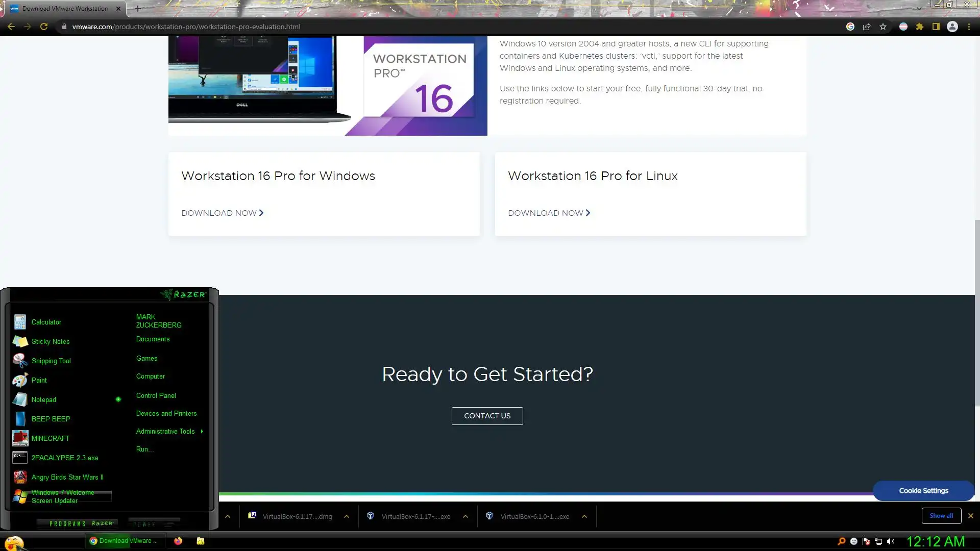Open the Chrome profile avatar
This screenshot has height=551, width=980.
pyautogui.click(x=952, y=27)
